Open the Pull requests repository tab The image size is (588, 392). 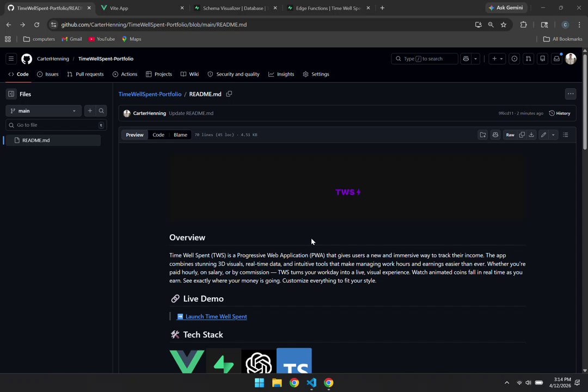(85, 74)
